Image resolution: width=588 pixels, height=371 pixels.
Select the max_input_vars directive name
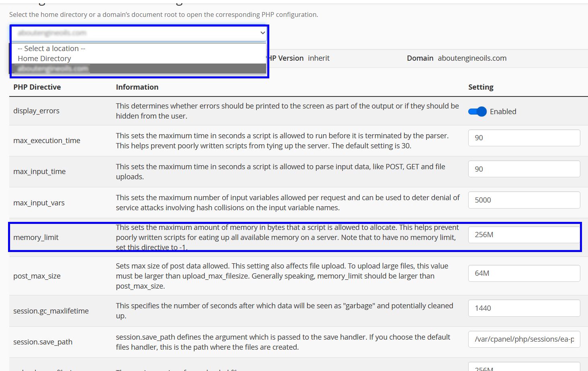point(39,203)
